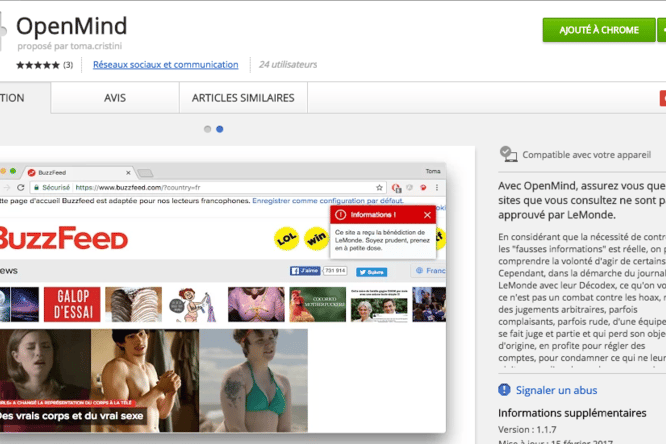Click the Informations supplémentaires heading
This screenshot has width=666, height=444.
tap(572, 413)
